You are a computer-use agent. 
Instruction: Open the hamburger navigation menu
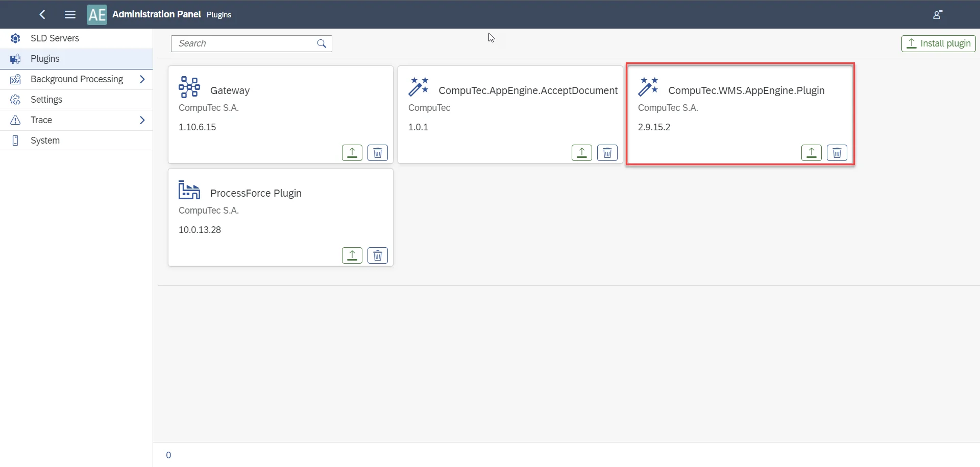click(70, 14)
